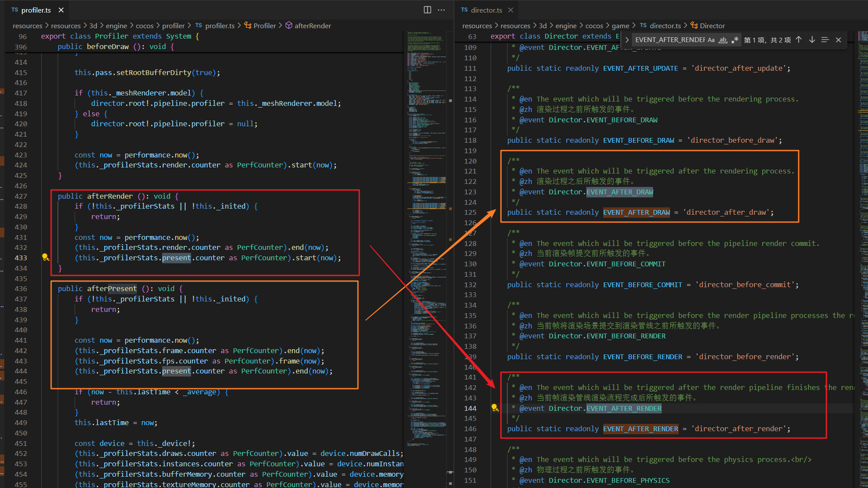Open the editor More Actions menu

tap(441, 10)
